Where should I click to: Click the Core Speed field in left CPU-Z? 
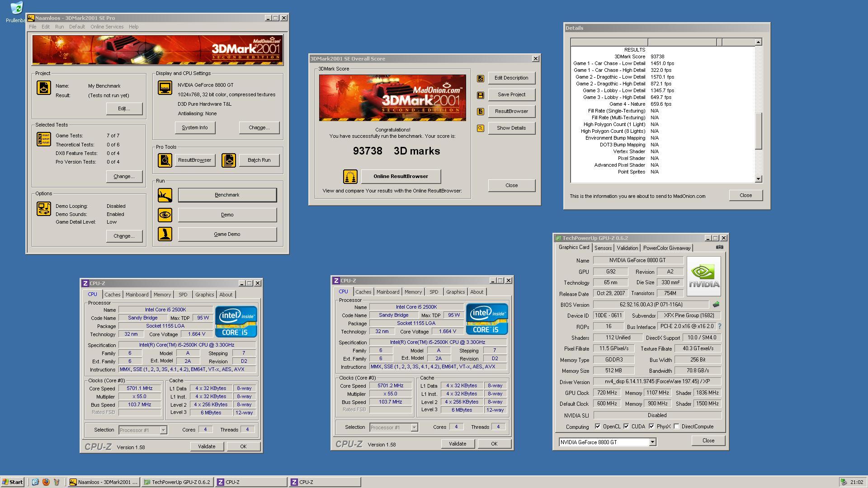tap(139, 389)
